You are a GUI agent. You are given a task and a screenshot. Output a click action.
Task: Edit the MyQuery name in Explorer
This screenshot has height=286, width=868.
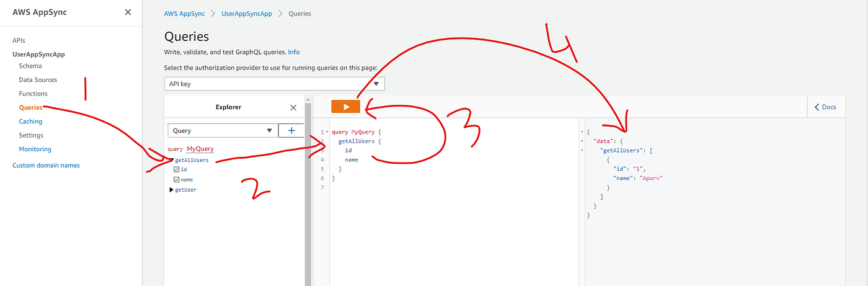click(x=200, y=149)
